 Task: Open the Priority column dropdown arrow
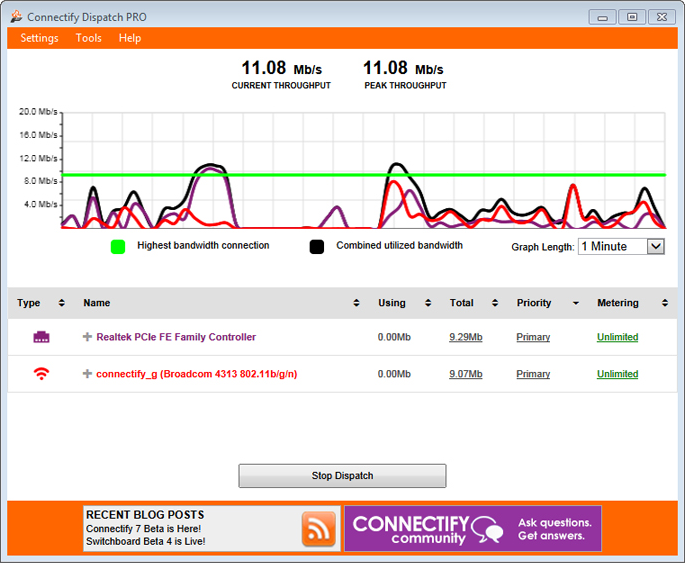click(575, 303)
